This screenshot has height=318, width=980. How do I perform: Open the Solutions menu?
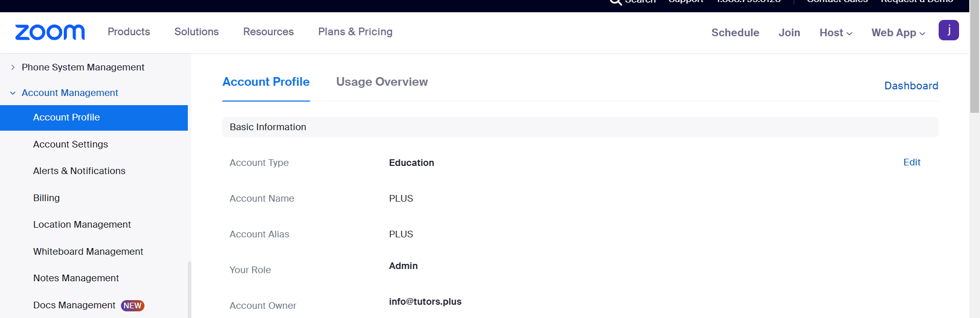pyautogui.click(x=197, y=32)
